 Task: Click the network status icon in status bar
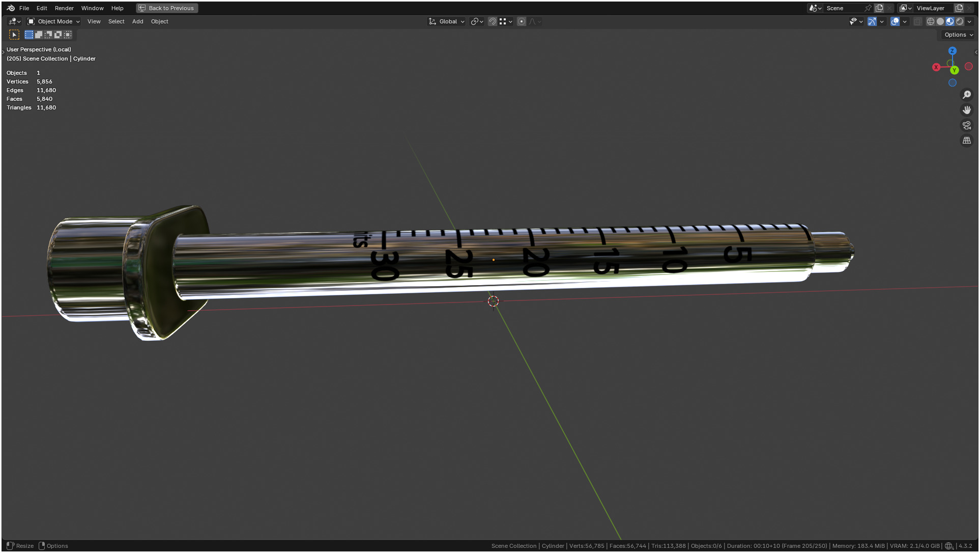[949, 546]
